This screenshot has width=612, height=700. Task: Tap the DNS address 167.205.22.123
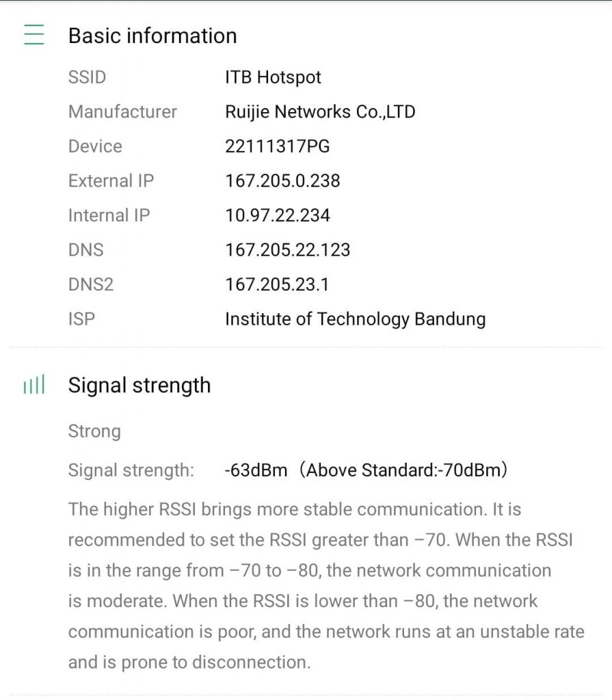287,250
